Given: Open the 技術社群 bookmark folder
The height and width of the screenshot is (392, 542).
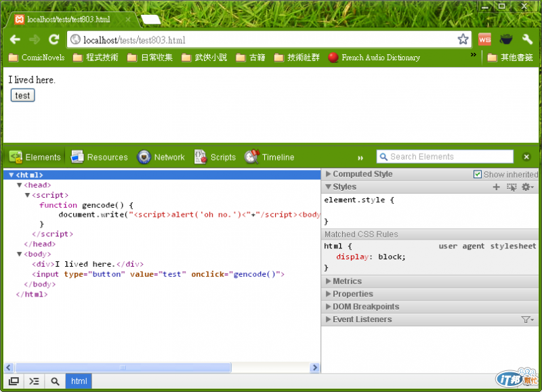Looking at the screenshot, I should 297,58.
